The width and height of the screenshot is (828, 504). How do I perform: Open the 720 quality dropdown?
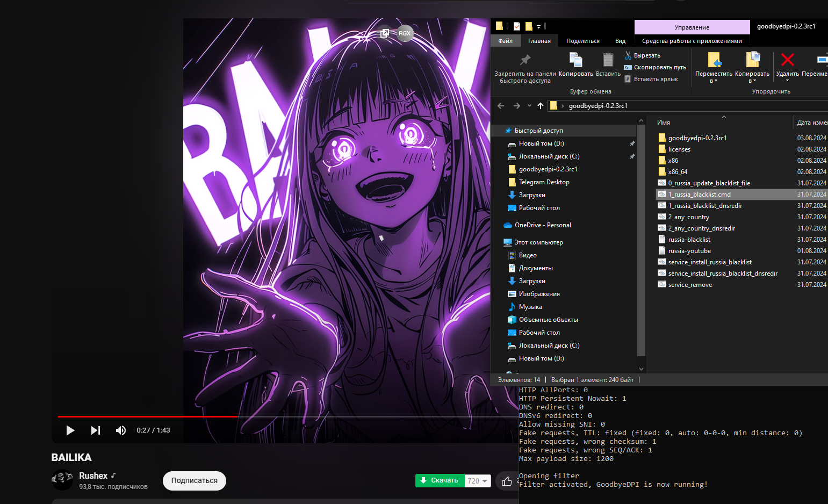pyautogui.click(x=478, y=481)
